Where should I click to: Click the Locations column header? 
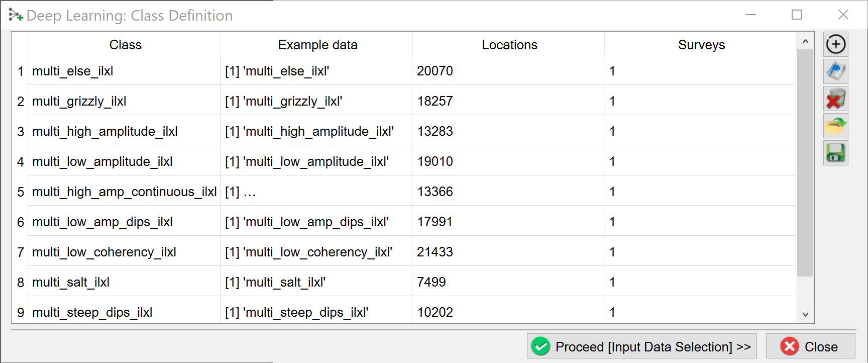click(509, 45)
